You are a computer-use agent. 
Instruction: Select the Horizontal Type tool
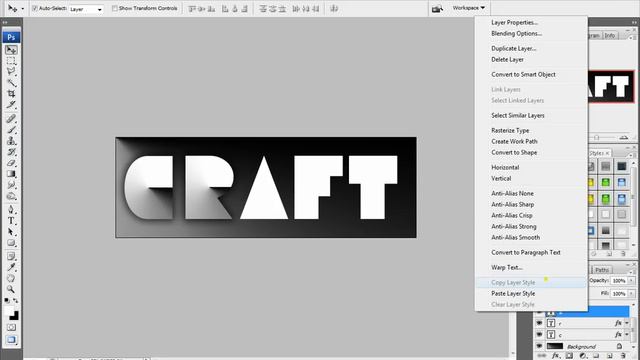coord(11,221)
